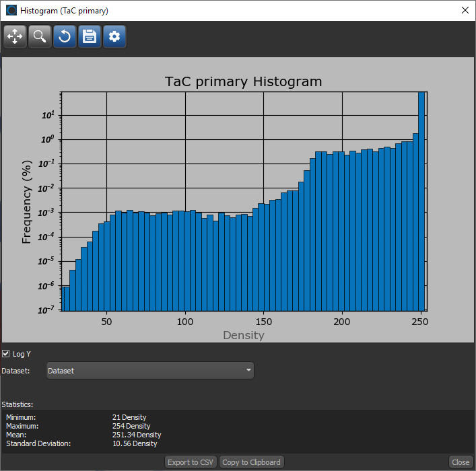Click the application icon in the title bar
The image size is (476, 471).
tap(11, 11)
